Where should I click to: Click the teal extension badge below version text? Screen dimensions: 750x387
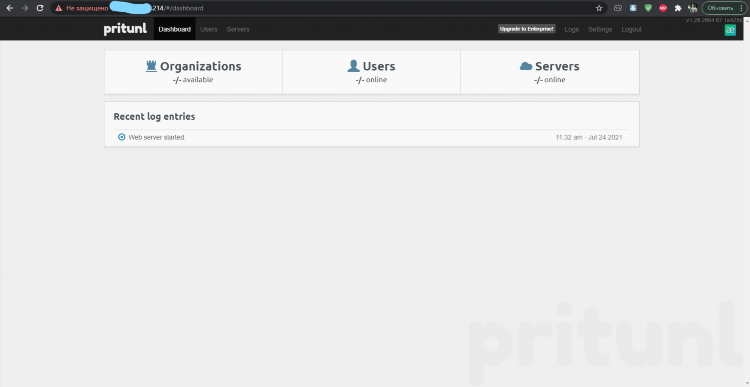(x=730, y=30)
